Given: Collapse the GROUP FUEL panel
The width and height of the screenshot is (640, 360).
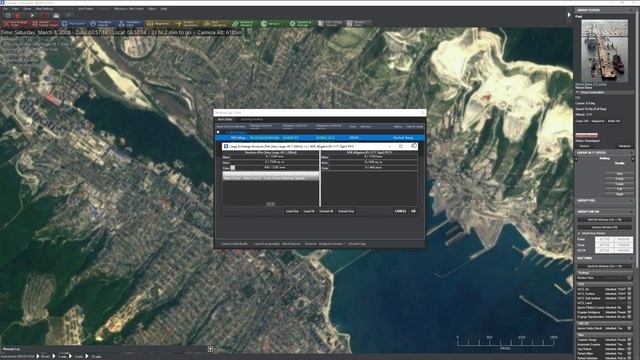Looking at the screenshot, I should click(x=632, y=201).
